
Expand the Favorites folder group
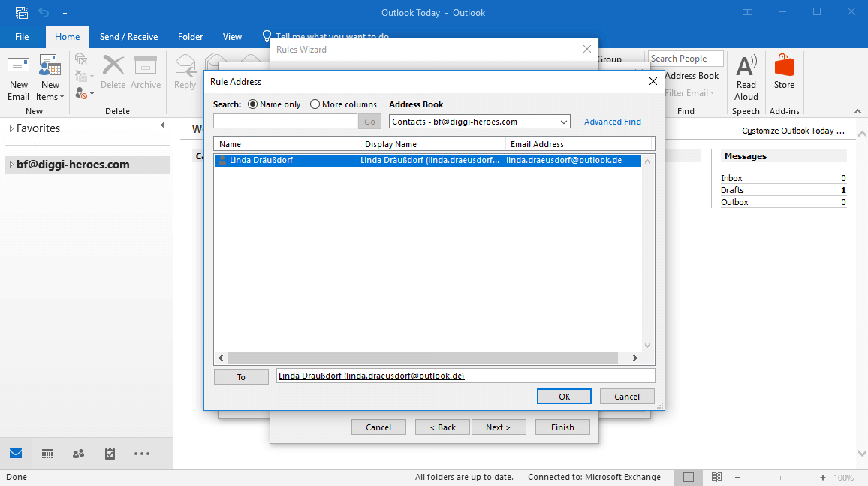tap(11, 128)
